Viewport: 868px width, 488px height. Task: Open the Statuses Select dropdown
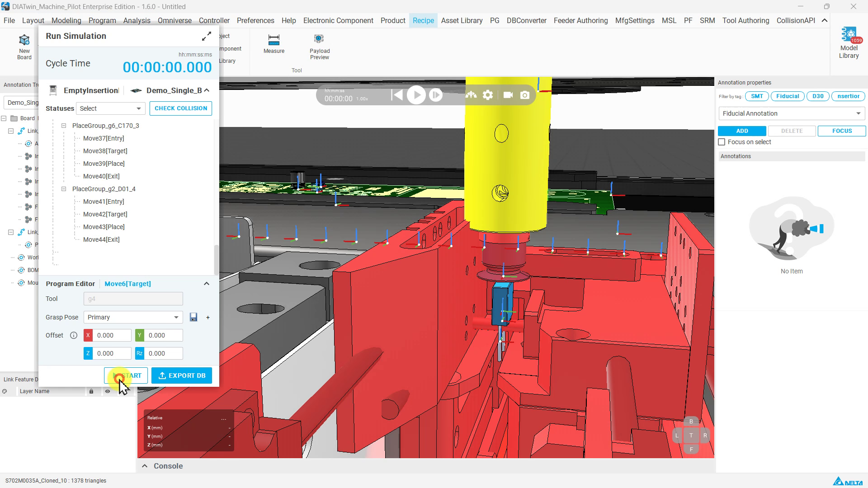click(x=111, y=108)
